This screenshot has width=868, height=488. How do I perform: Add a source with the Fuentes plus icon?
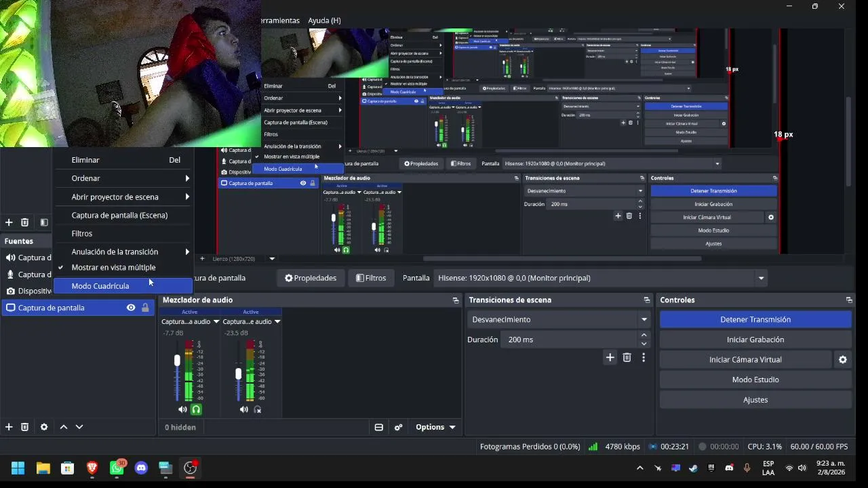[x=9, y=427]
